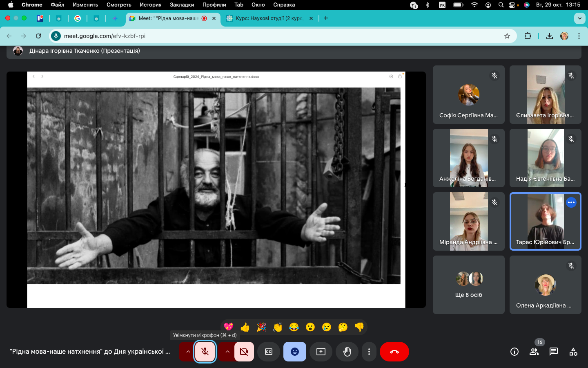Show the participants list

pos(534,352)
